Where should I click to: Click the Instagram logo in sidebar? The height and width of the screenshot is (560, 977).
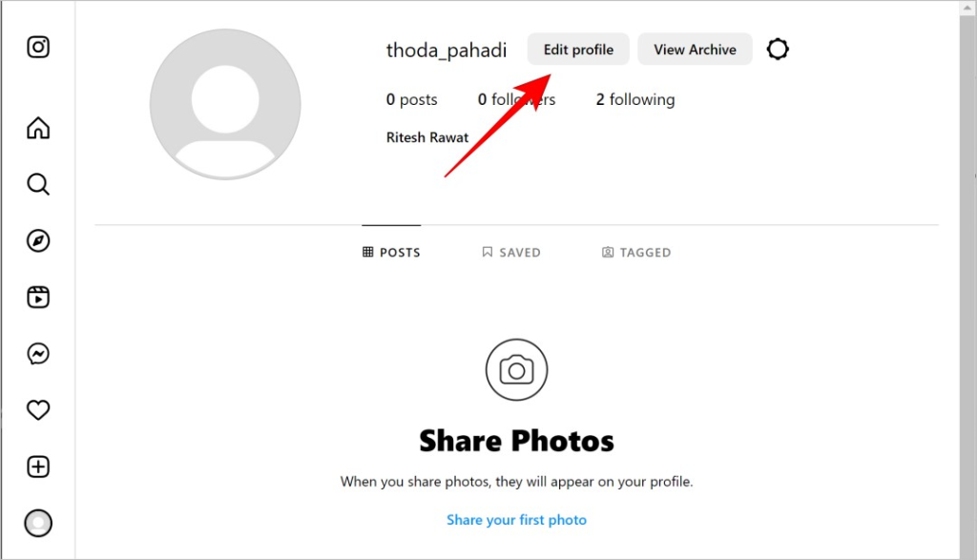[38, 47]
